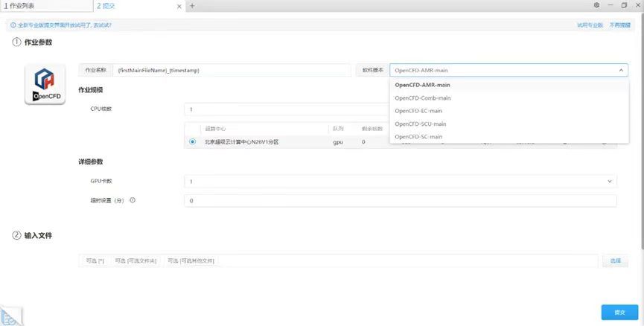Choose OpenCFD-AMR-main option
Screen dimensions: 644x326
point(509,85)
